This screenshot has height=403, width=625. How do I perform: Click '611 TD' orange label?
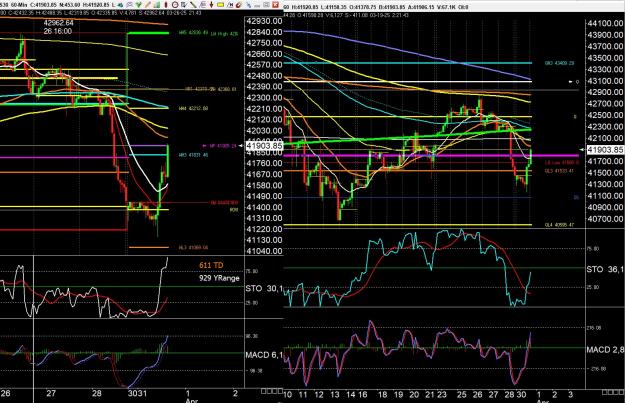click(x=211, y=265)
